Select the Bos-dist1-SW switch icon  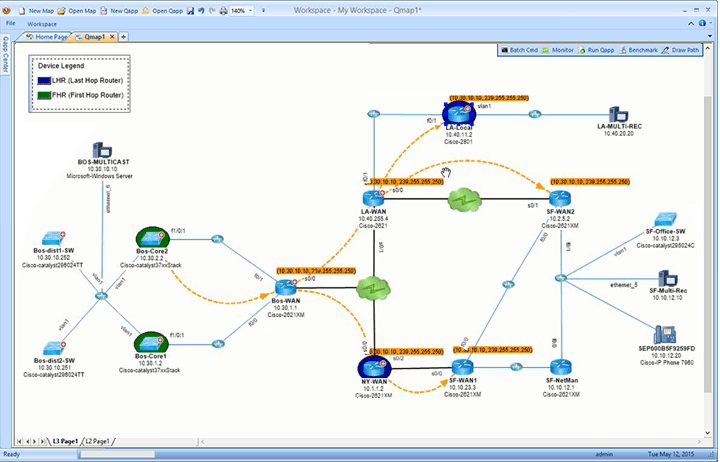coord(53,238)
